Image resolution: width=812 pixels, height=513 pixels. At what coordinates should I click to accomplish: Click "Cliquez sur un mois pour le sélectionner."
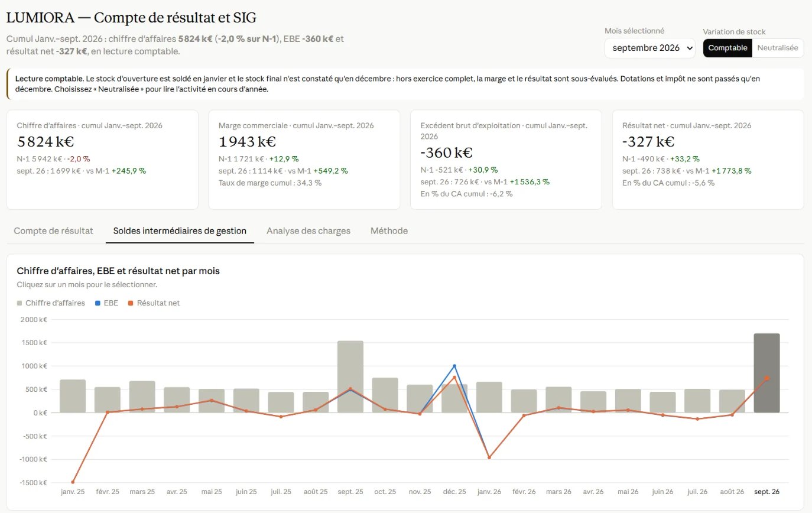[x=87, y=284]
